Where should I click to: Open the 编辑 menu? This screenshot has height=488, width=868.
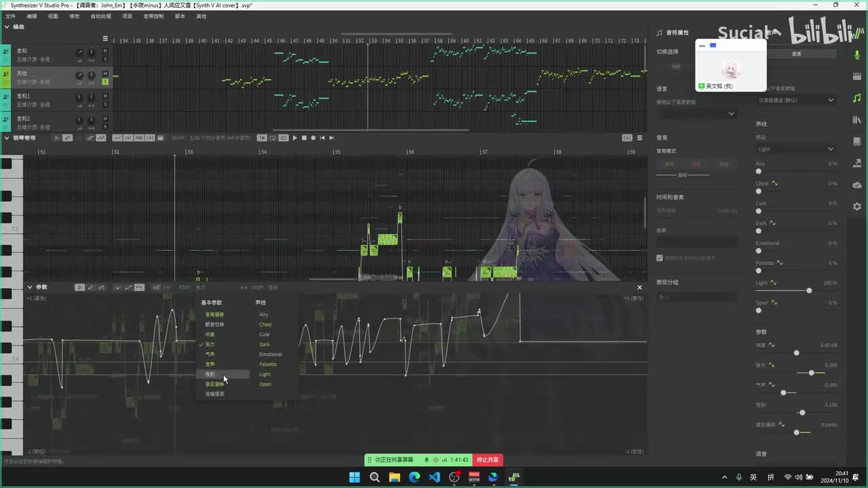(32, 16)
